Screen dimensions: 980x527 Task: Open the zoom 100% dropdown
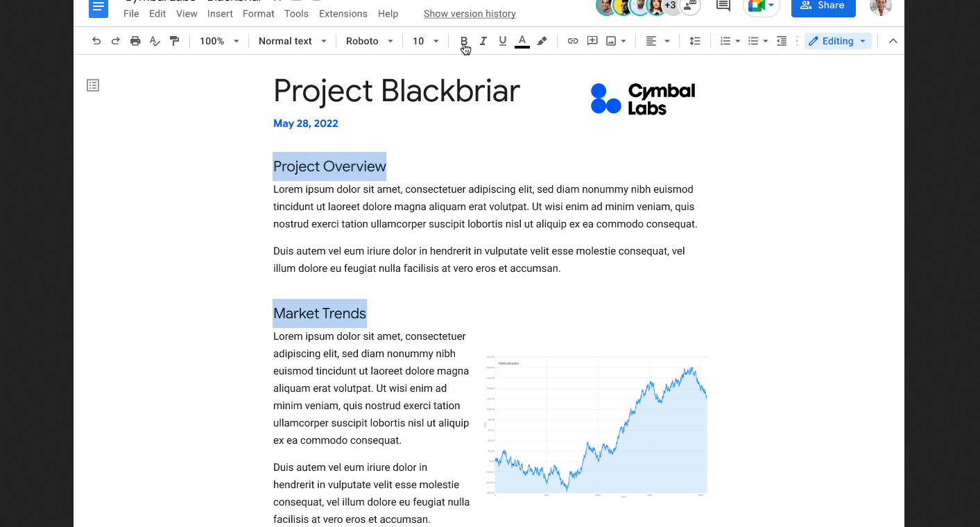(x=219, y=41)
